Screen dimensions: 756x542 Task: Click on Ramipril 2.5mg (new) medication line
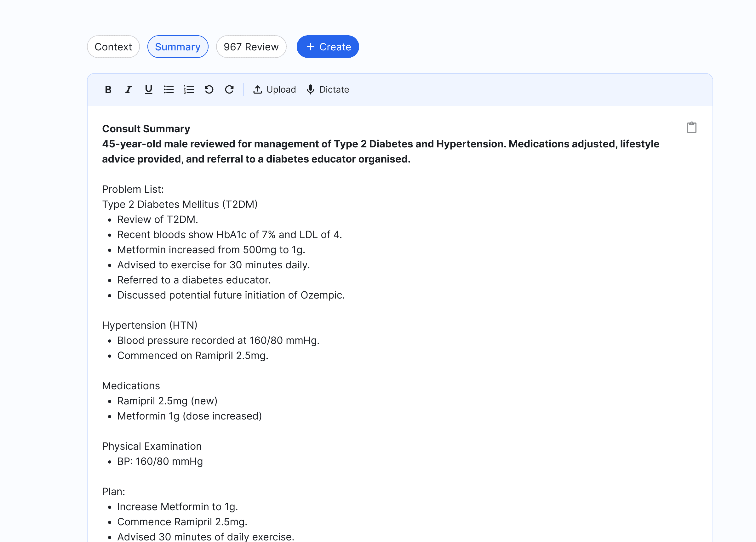click(x=167, y=401)
